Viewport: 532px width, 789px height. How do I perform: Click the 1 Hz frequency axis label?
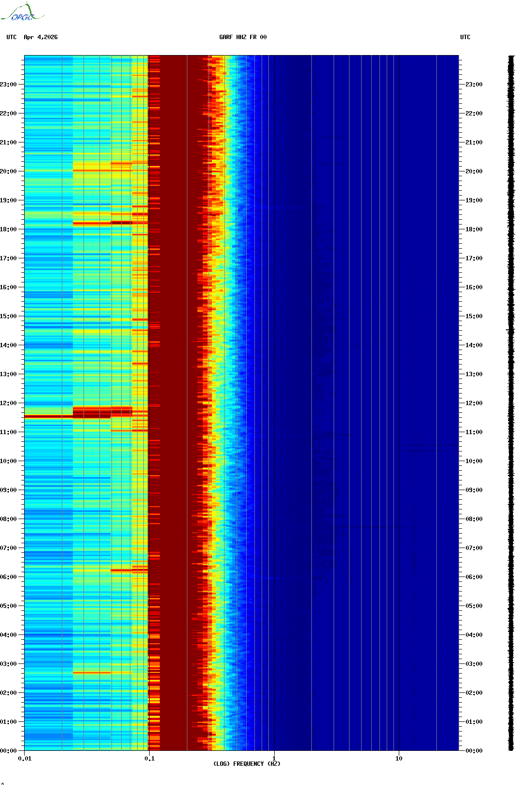pyautogui.click(x=274, y=759)
